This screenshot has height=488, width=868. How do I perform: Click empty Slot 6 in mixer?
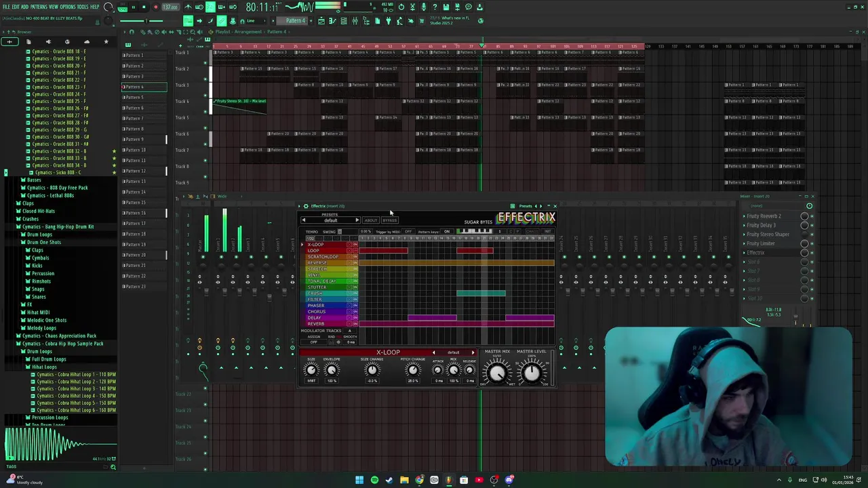(753, 262)
